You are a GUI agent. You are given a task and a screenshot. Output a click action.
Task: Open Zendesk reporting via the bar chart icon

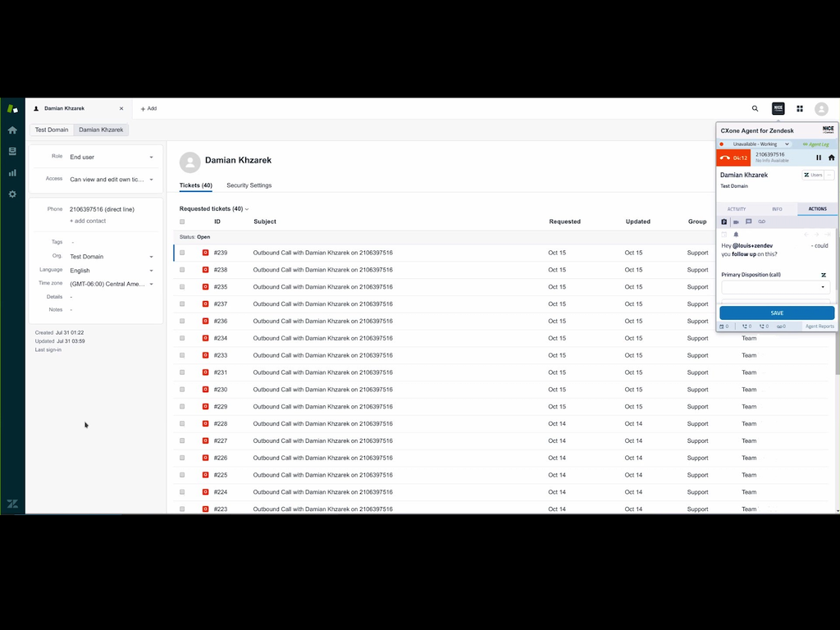pyautogui.click(x=12, y=172)
